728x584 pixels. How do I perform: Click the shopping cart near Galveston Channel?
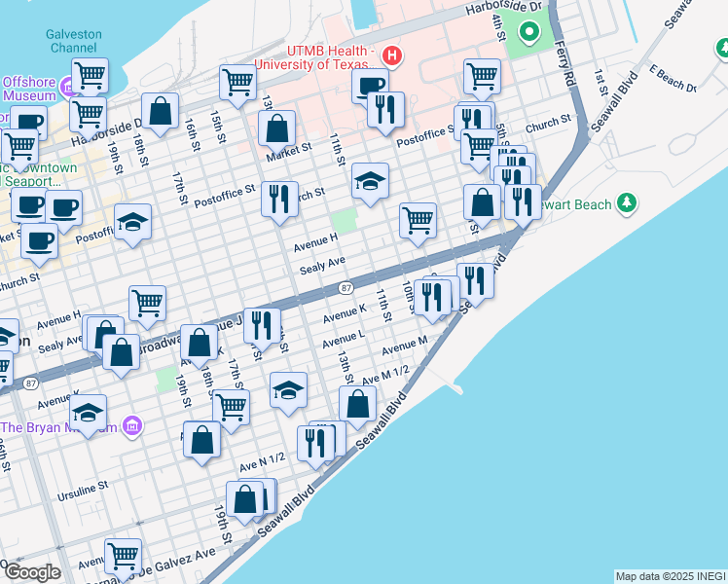pyautogui.click(x=90, y=74)
